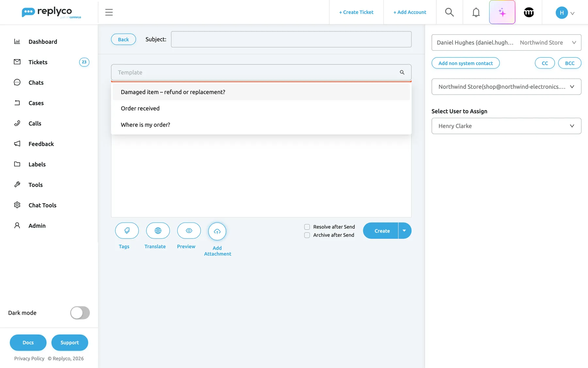
Task: Click the search magnifier in top bar
Action: tap(449, 12)
